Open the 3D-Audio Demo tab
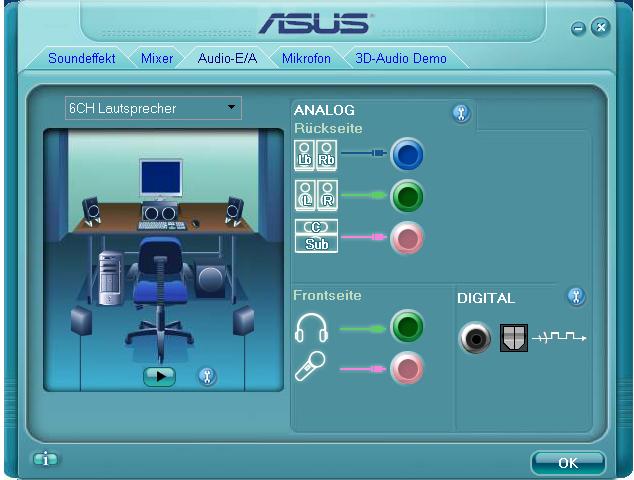 pyautogui.click(x=401, y=58)
